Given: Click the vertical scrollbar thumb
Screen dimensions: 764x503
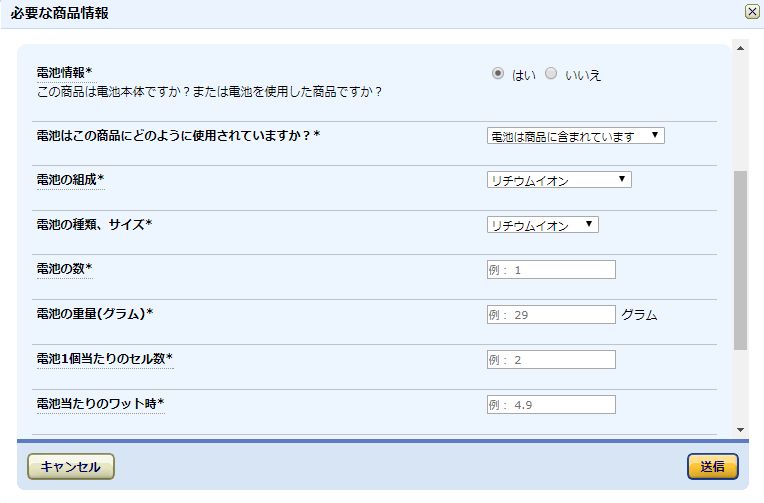Looking at the screenshot, I should pyautogui.click(x=740, y=260).
